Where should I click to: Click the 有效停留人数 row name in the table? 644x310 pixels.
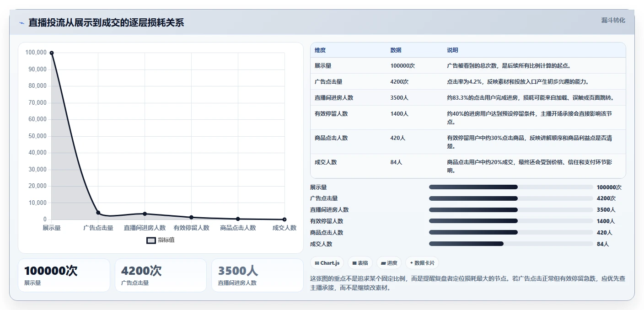(x=331, y=114)
